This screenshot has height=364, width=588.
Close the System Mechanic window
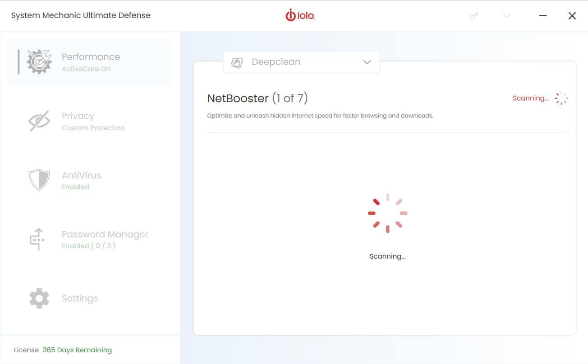(x=572, y=16)
